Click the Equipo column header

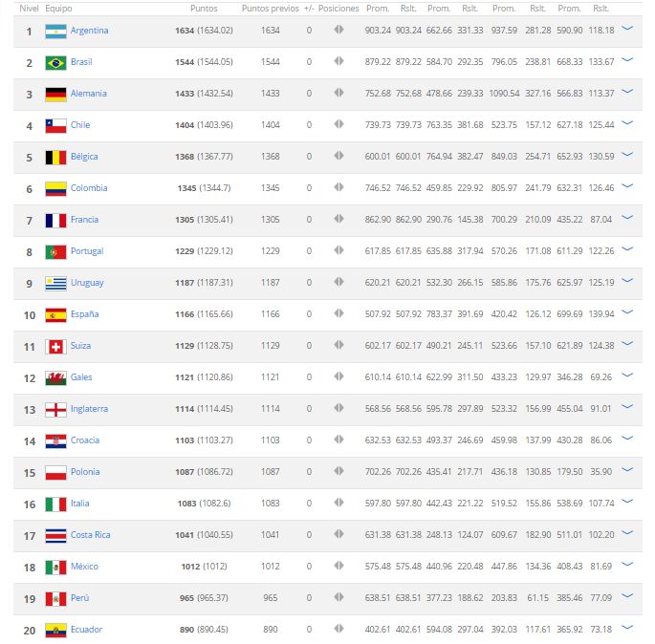(58, 9)
